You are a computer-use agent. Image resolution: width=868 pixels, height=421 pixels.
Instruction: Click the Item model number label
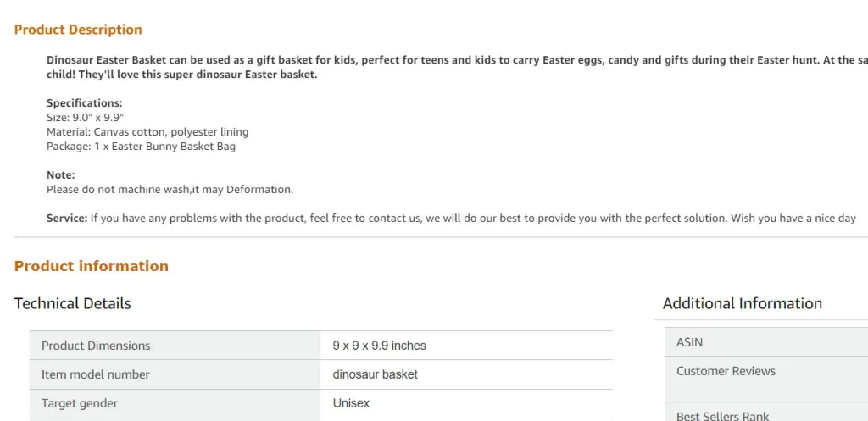point(96,374)
